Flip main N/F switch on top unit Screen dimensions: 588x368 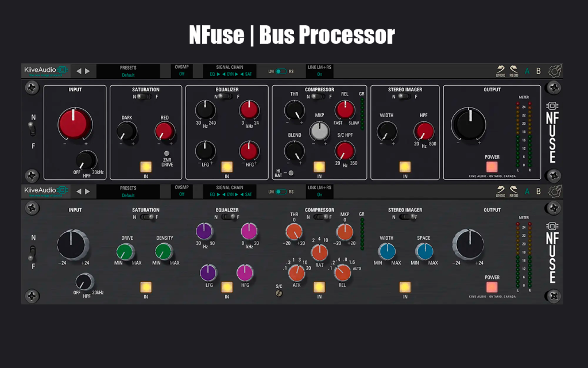point(33,130)
